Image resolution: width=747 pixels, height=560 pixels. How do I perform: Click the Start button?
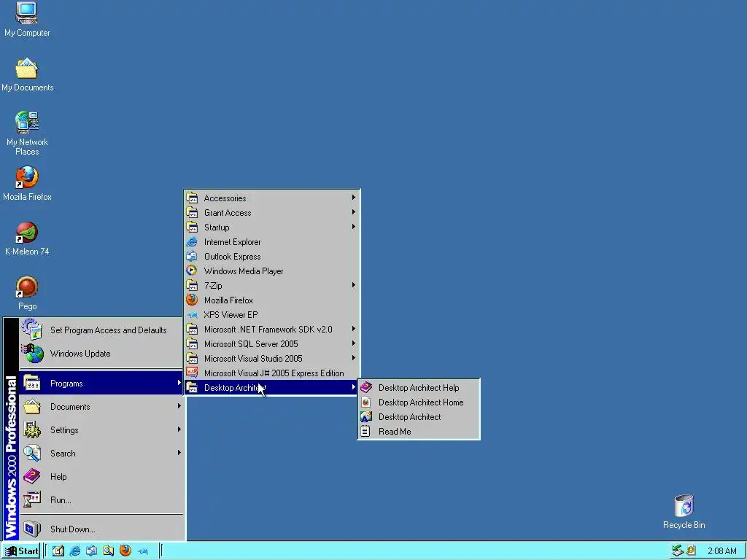point(21,551)
